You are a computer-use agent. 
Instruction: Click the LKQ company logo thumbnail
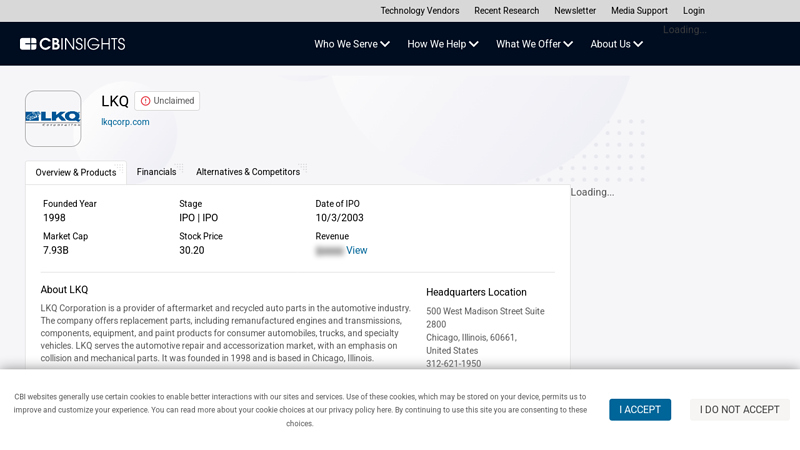coord(53,119)
